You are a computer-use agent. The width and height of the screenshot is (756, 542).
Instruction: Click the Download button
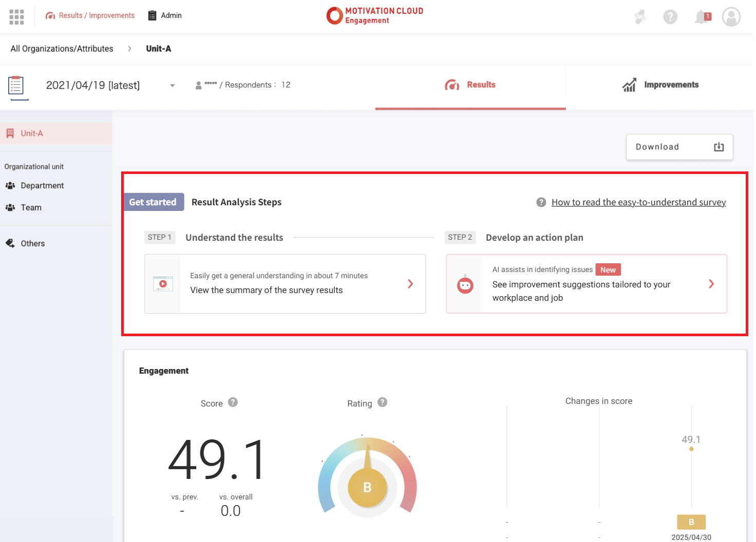(679, 147)
